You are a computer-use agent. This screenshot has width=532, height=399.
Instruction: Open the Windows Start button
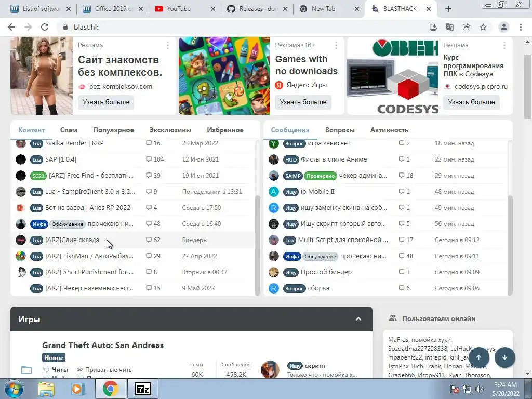(14, 389)
